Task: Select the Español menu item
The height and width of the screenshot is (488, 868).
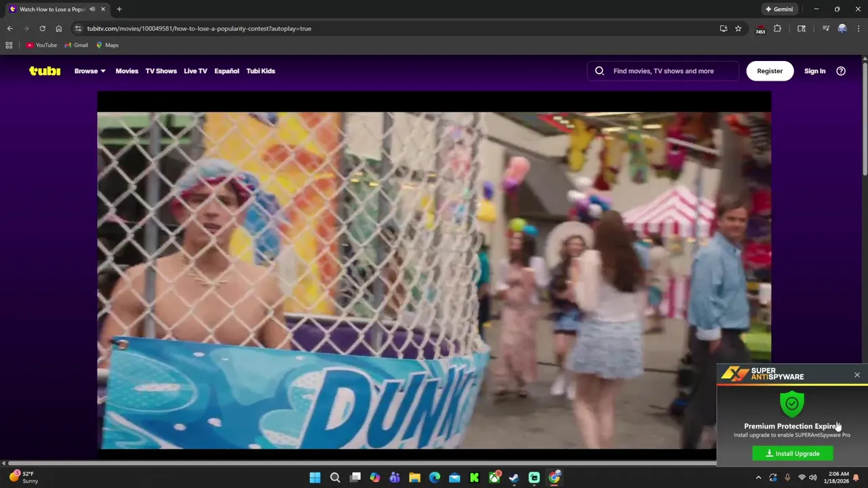Action: click(x=226, y=70)
